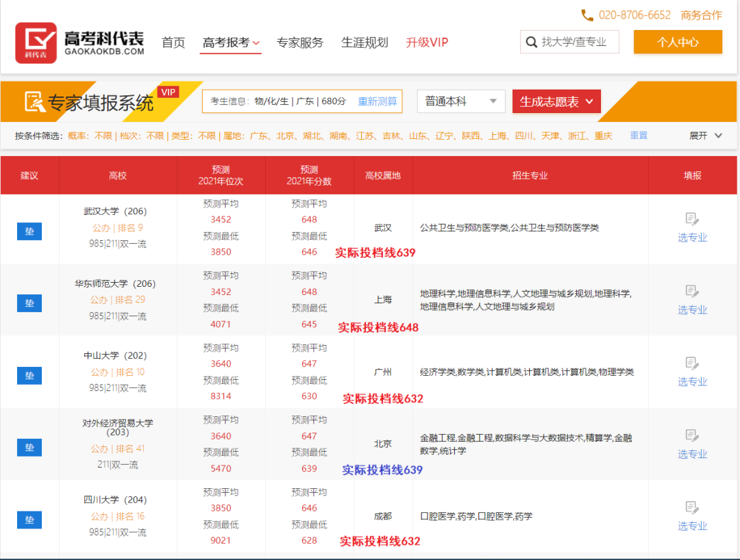Click the 华东师范大学 (206) school name
Image resolution: width=740 pixels, height=560 pixels.
coord(115,283)
